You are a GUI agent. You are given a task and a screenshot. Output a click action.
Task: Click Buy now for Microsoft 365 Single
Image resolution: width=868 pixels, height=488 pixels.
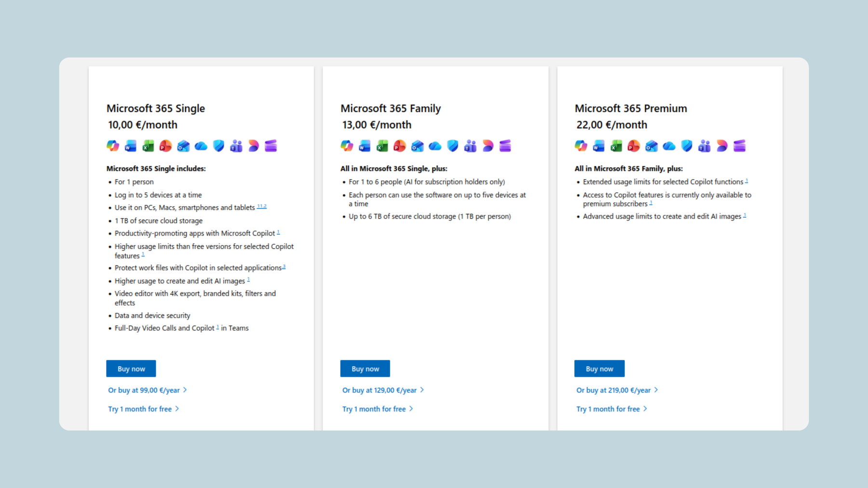[x=131, y=369]
